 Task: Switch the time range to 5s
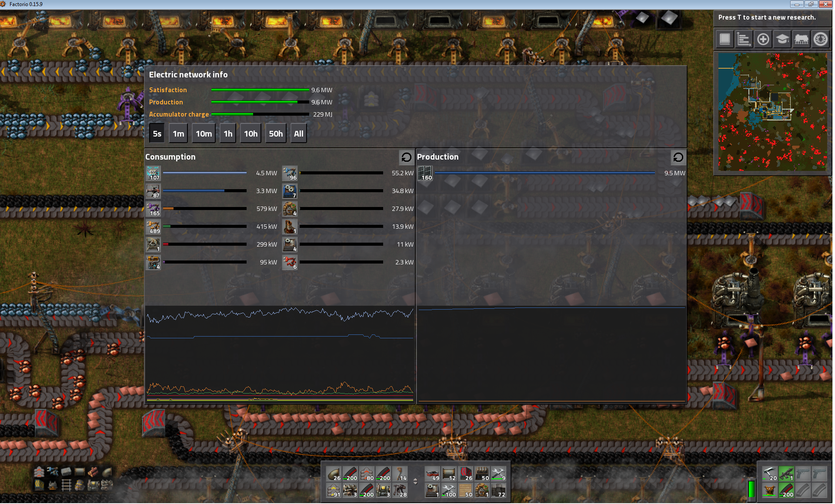tap(157, 134)
